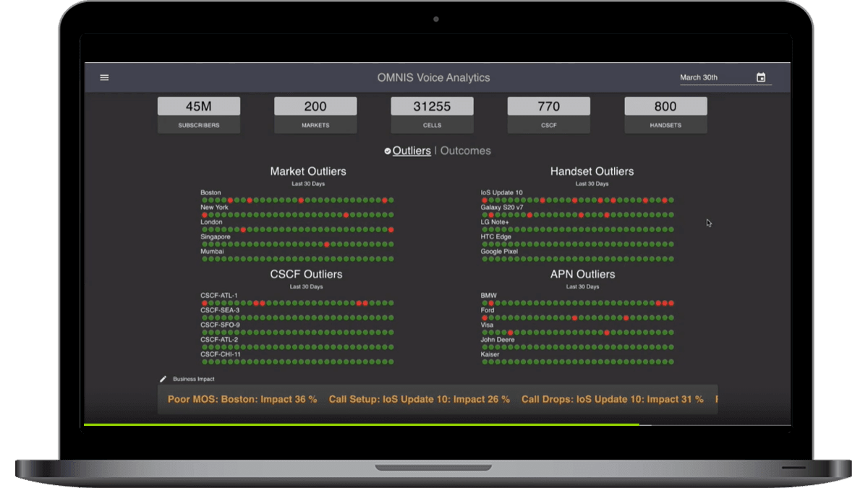
Task: Switch to the Outliers tab
Action: pyautogui.click(x=412, y=151)
